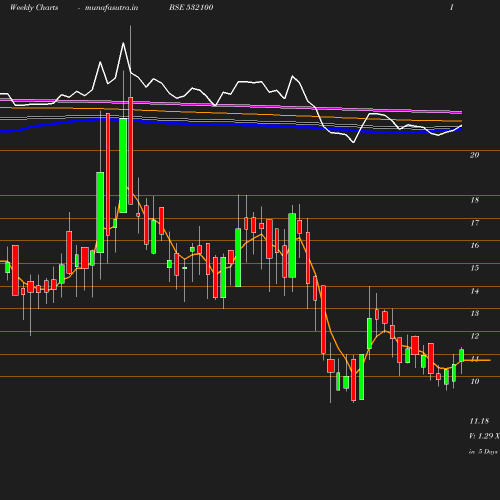500x500 pixels.
Task: Click the 'munafasutra.in' text
Action: tap(111, 7)
